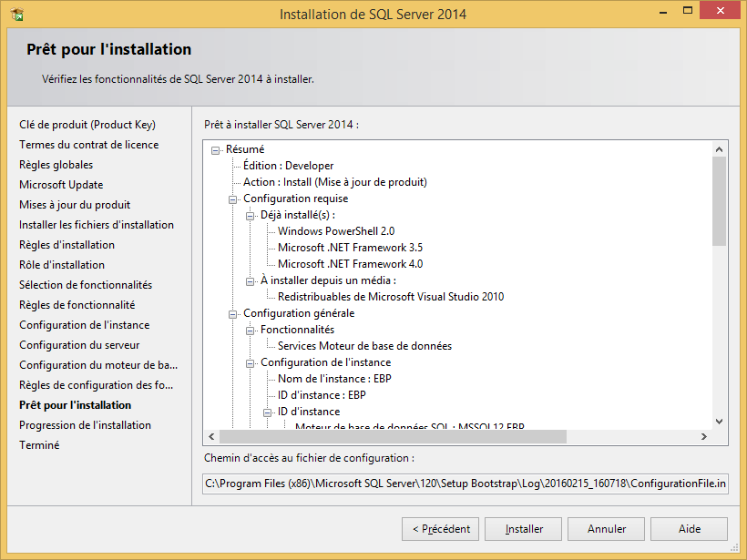The height and width of the screenshot is (560, 747).
Task: Select the Windows PowerShell 2.0 row
Action: [336, 231]
